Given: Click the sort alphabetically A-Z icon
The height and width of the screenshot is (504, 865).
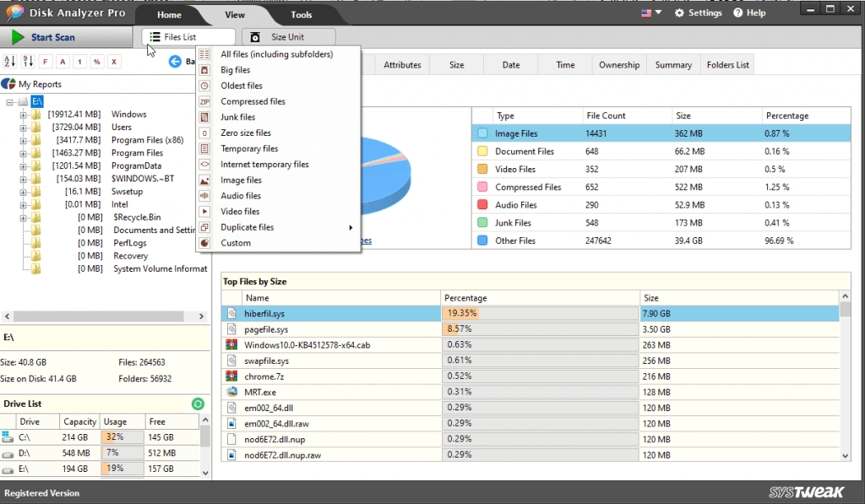Looking at the screenshot, I should pos(11,61).
